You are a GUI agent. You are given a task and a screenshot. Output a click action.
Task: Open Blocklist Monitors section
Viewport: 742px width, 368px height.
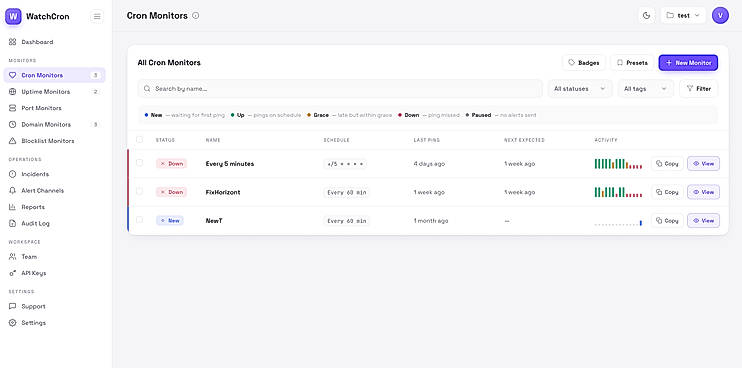(54, 141)
